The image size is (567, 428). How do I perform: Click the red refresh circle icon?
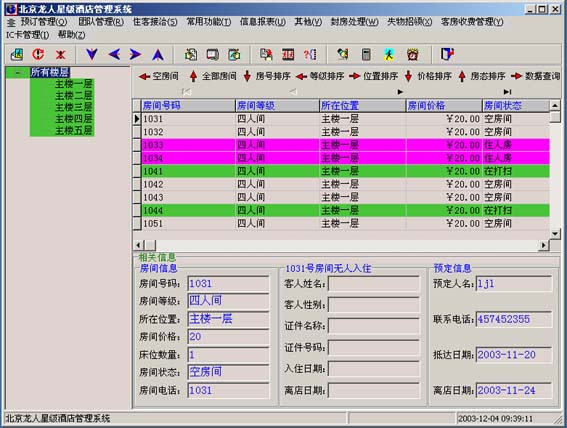38,55
